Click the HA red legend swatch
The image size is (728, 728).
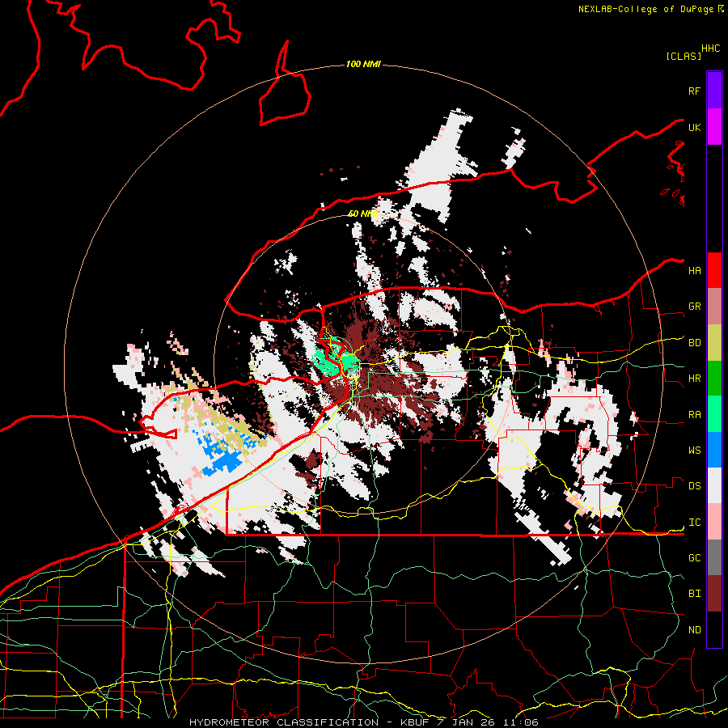[x=714, y=270]
